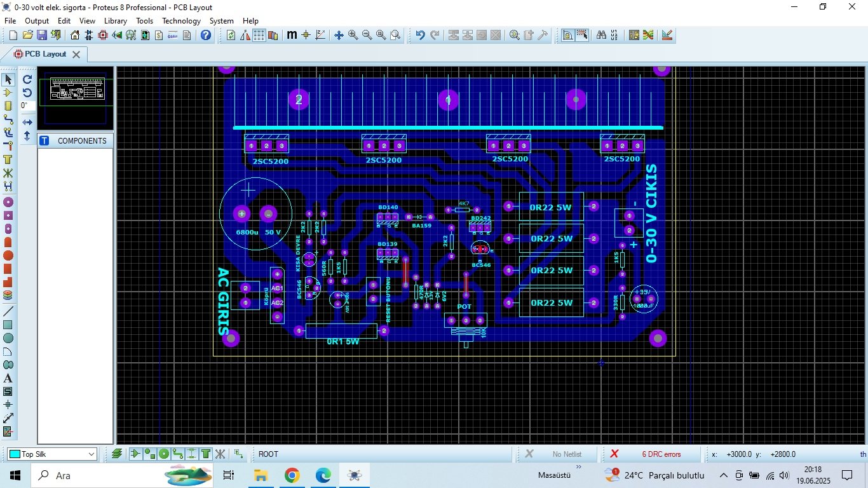Open the blue Help question mark icon
Screen dimensions: 868x488
(206, 35)
